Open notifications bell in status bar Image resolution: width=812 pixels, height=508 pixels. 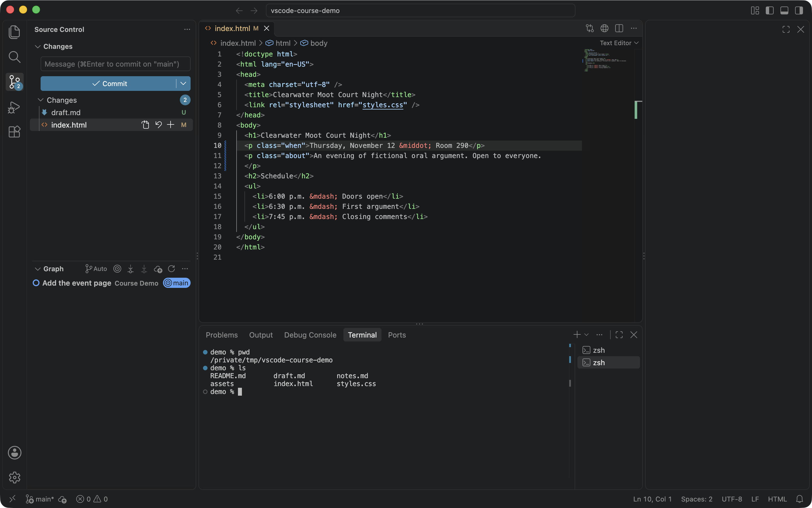point(800,499)
